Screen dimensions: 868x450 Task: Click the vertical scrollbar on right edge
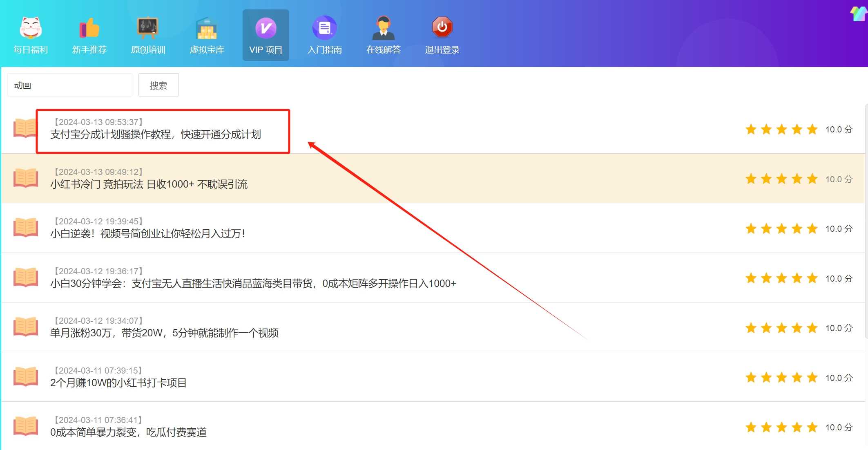coord(866,221)
